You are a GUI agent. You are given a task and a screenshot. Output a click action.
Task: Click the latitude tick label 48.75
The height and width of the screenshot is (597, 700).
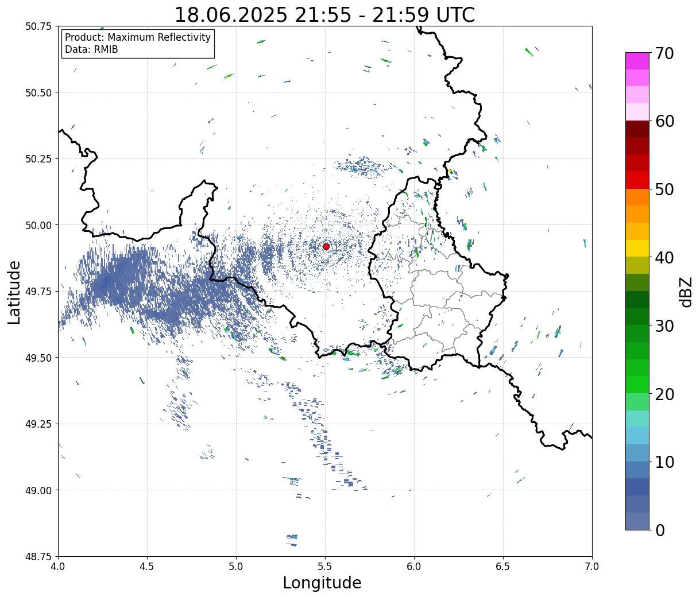tap(38, 557)
